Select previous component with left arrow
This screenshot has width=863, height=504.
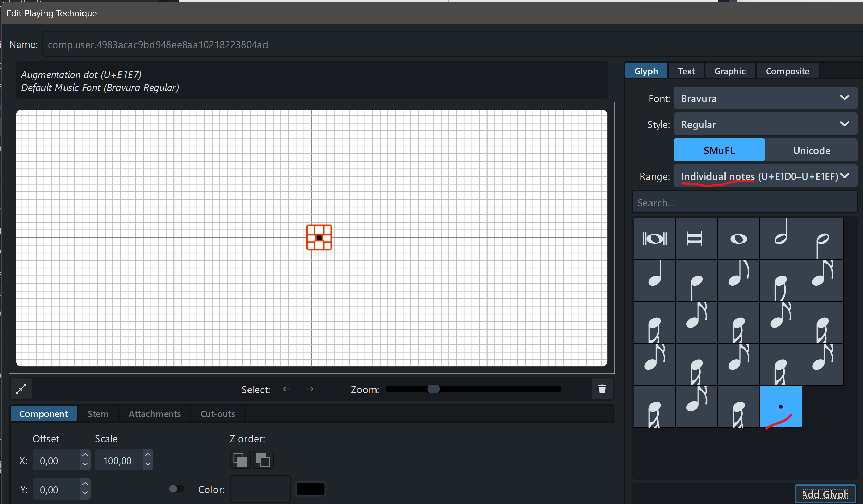point(287,389)
